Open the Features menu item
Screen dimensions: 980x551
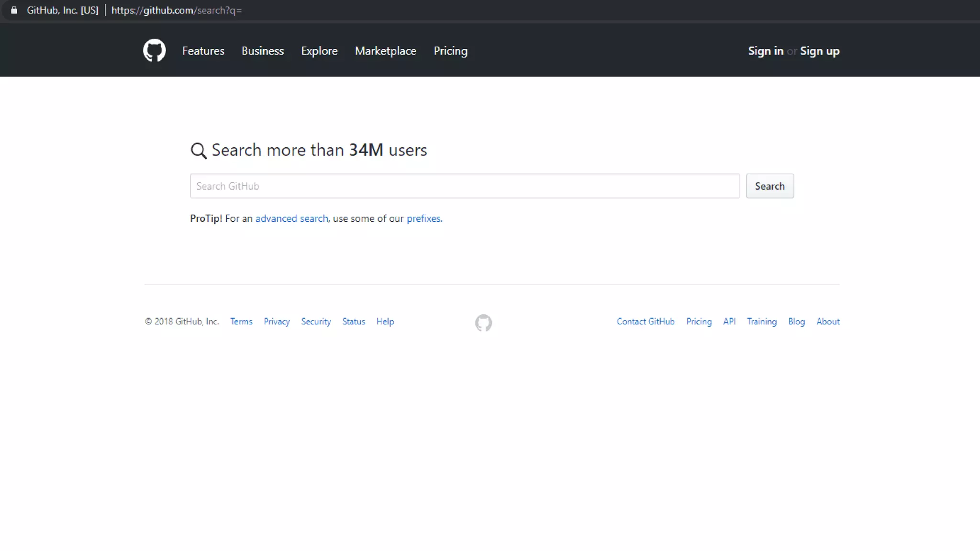point(203,51)
